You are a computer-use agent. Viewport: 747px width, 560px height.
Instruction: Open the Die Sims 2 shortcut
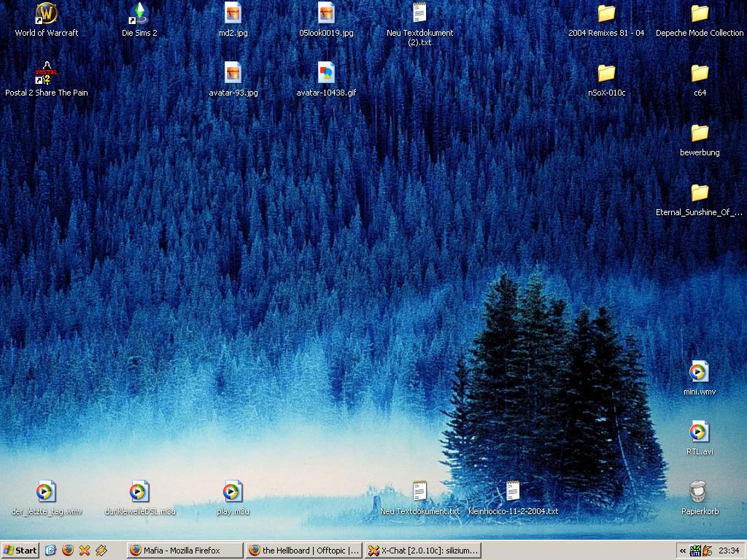tap(139, 14)
